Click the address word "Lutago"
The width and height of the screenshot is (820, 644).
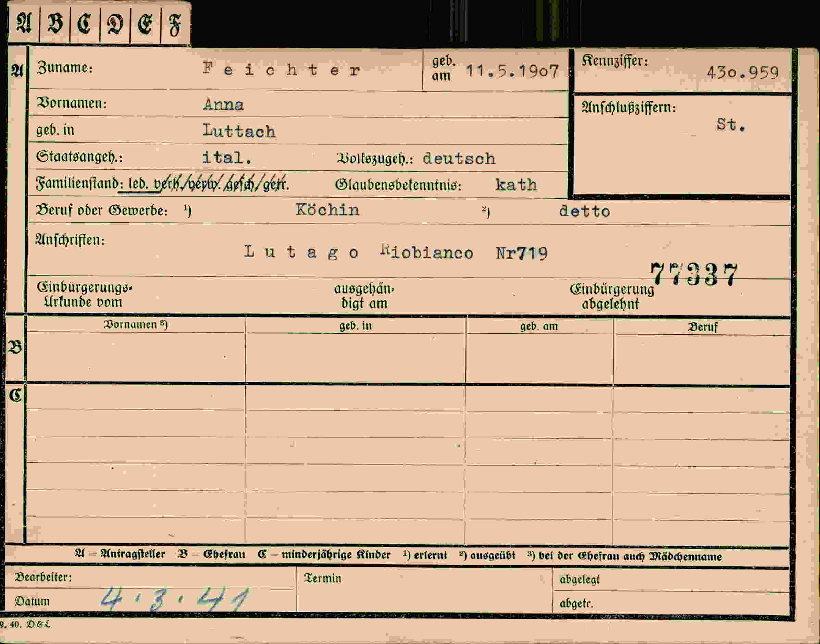[x=301, y=252]
